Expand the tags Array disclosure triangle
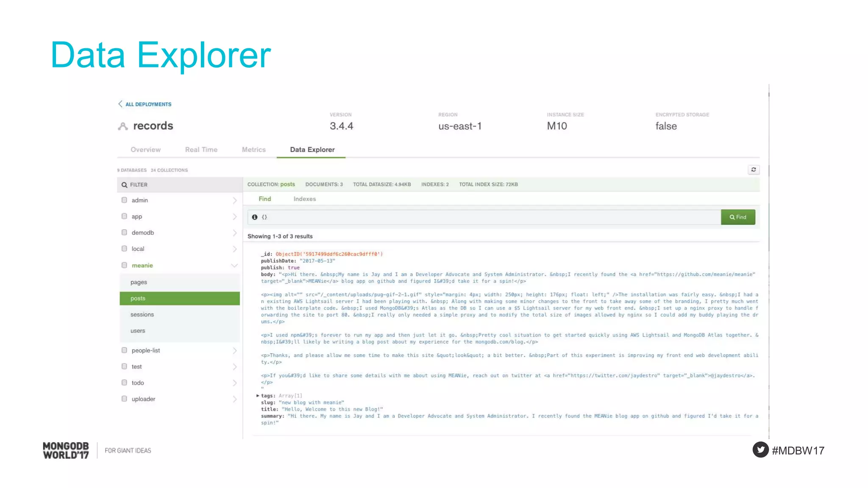 coord(258,396)
